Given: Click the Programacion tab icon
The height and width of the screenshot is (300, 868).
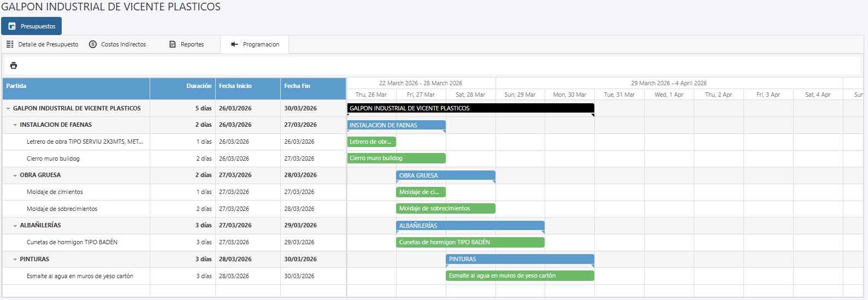Looking at the screenshot, I should (x=234, y=44).
